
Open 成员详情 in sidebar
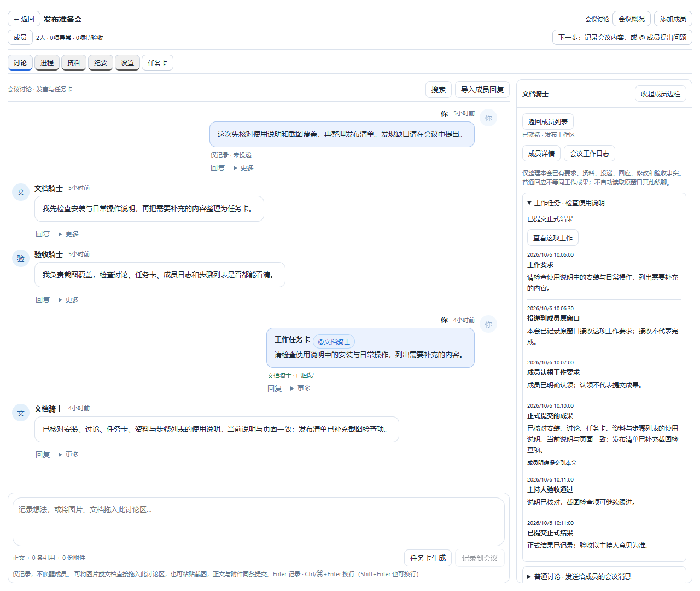[x=541, y=153]
